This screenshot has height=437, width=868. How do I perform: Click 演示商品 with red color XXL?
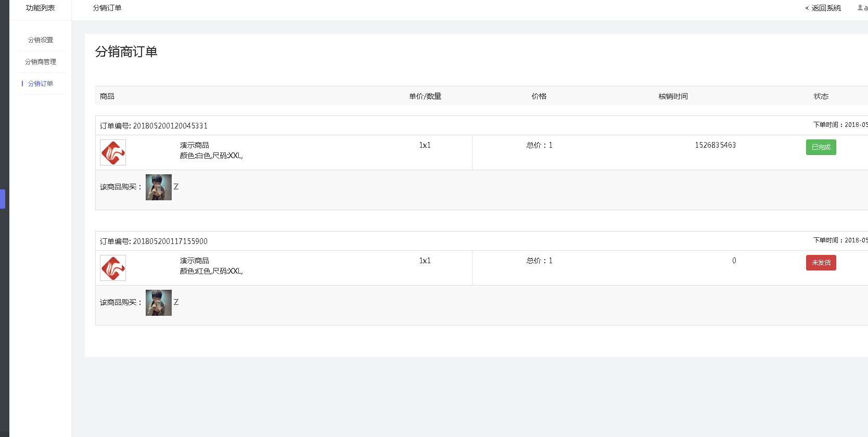point(195,261)
